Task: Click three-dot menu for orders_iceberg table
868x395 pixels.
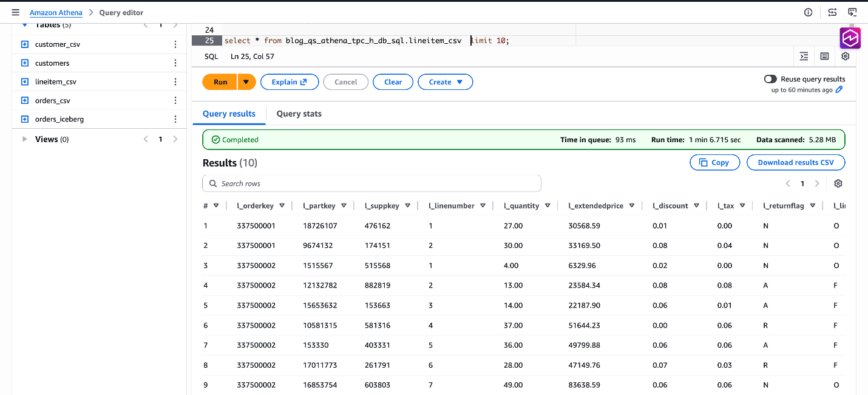Action: point(175,119)
